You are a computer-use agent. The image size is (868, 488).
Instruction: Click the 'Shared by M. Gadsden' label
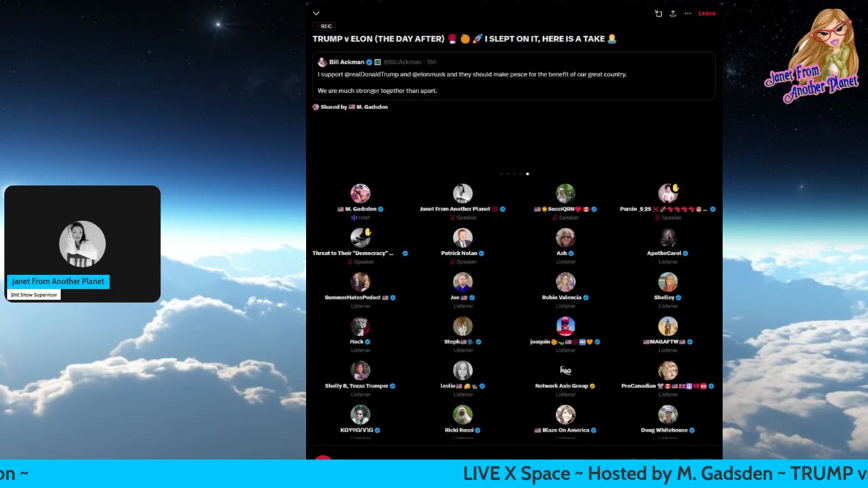[350, 107]
